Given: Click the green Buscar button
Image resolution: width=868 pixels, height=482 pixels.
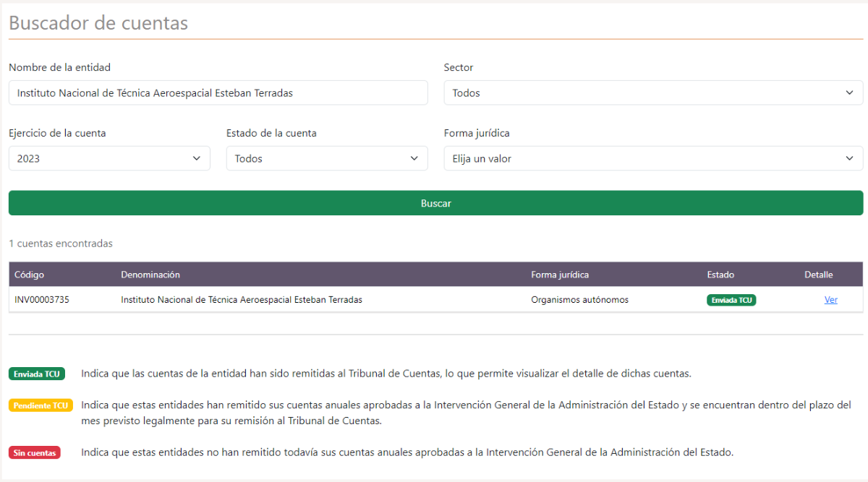Looking at the screenshot, I should tap(435, 203).
